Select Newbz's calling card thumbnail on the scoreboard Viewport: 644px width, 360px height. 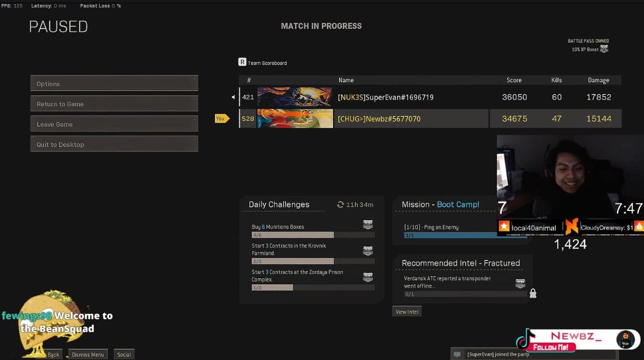click(x=295, y=118)
